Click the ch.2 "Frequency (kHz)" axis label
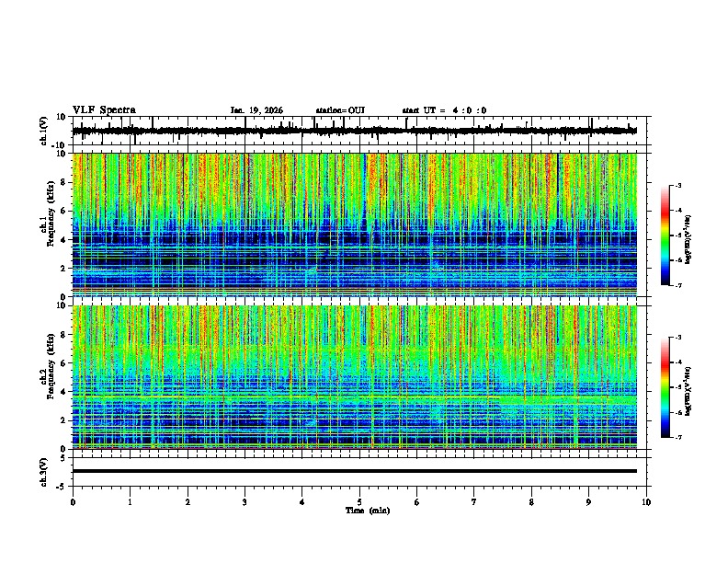The height and width of the screenshot is (563, 728). [51, 366]
